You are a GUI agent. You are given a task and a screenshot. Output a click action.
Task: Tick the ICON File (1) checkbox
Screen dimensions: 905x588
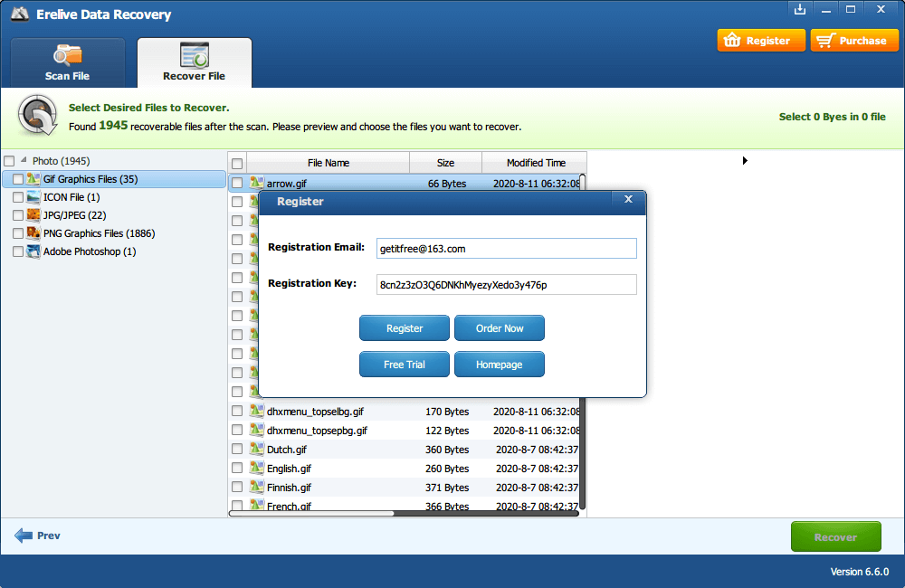point(18,197)
